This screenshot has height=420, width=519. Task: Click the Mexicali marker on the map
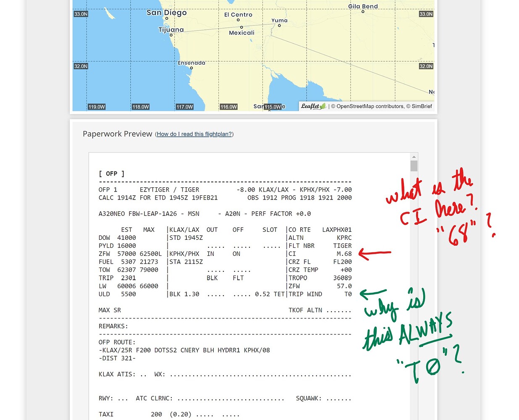coord(241,26)
